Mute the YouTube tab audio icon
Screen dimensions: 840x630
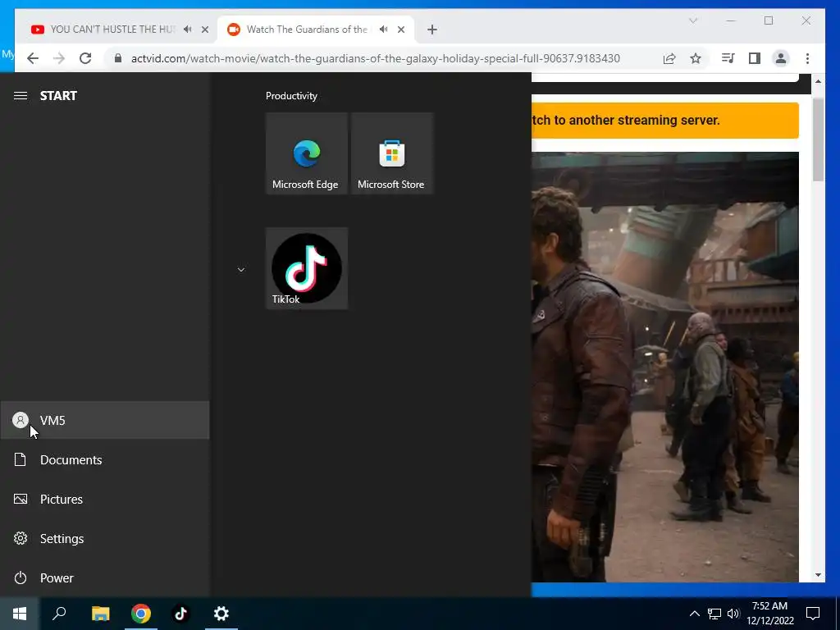coord(188,30)
